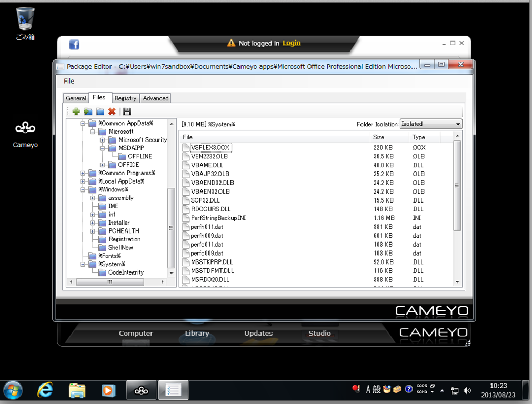Collapse the %Windows% tree node
The height and width of the screenshot is (404, 532).
[x=83, y=189]
